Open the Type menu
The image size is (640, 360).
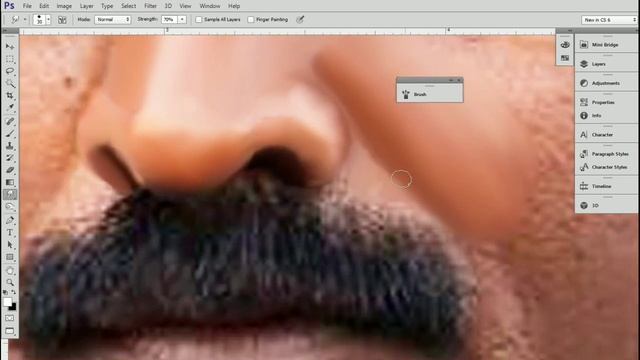pos(107,6)
